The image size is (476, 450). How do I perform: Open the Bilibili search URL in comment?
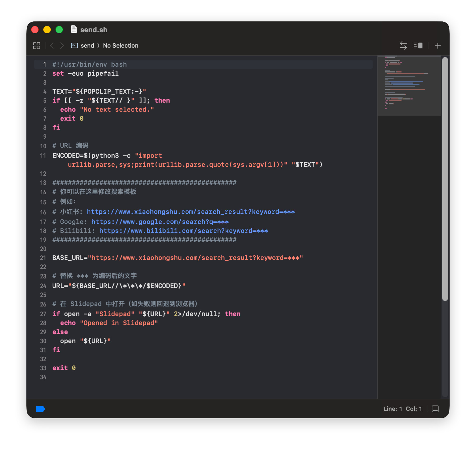coord(183,231)
